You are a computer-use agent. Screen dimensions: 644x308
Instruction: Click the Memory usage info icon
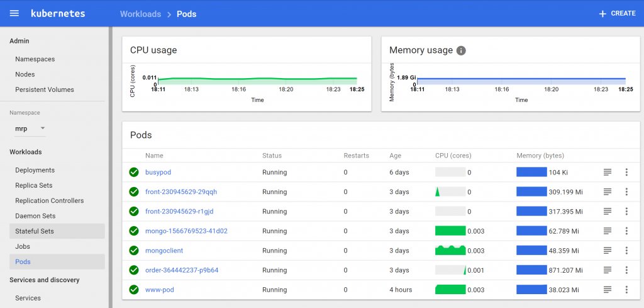[x=461, y=50]
